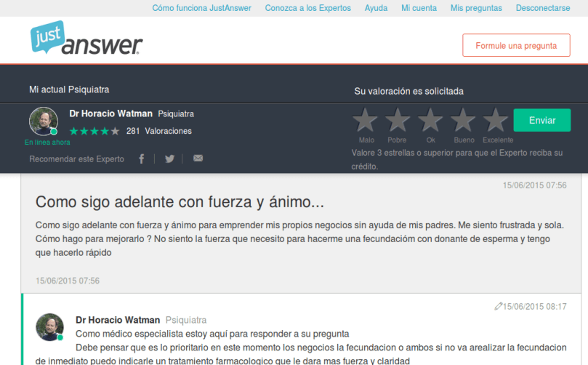Open the Ayuda menu link
This screenshot has width=588, height=365.
pos(376,8)
